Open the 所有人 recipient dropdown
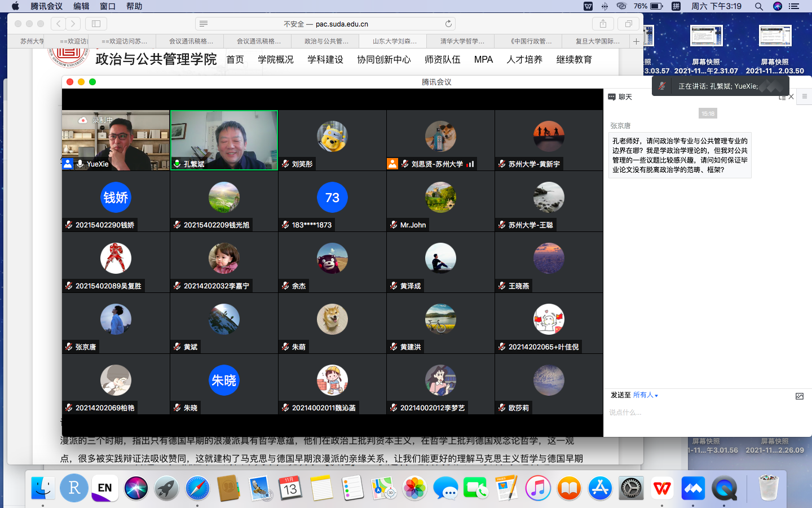Screen dimensions: 812x508 [x=645, y=395]
